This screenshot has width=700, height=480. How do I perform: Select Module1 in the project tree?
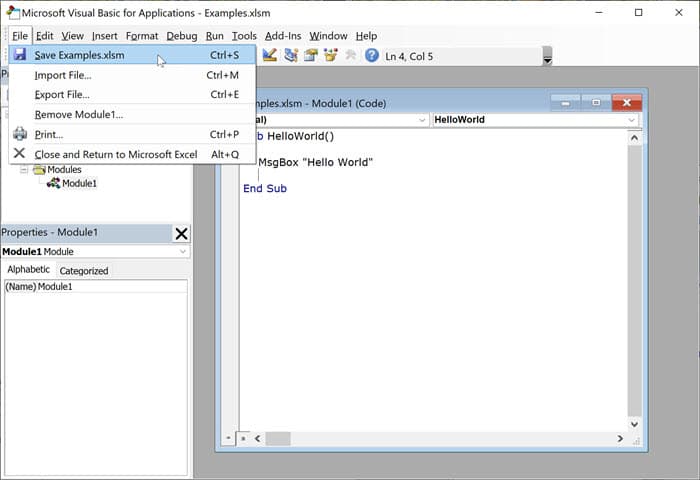tap(79, 183)
